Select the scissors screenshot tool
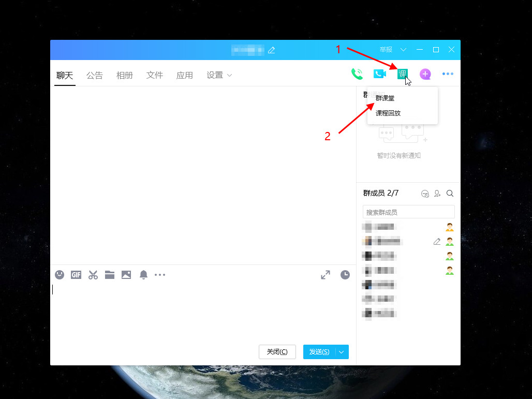The height and width of the screenshot is (399, 532). pos(93,275)
